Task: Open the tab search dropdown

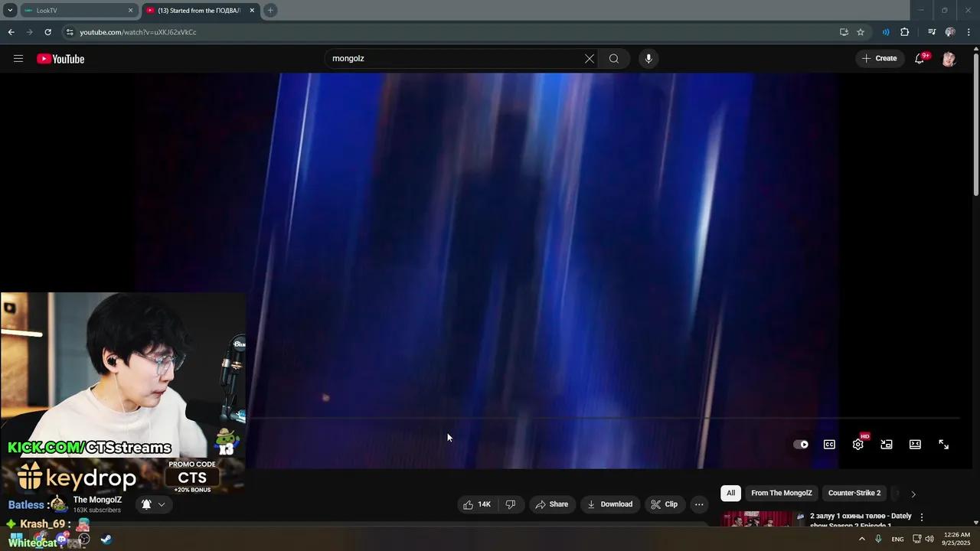Action: (10, 11)
